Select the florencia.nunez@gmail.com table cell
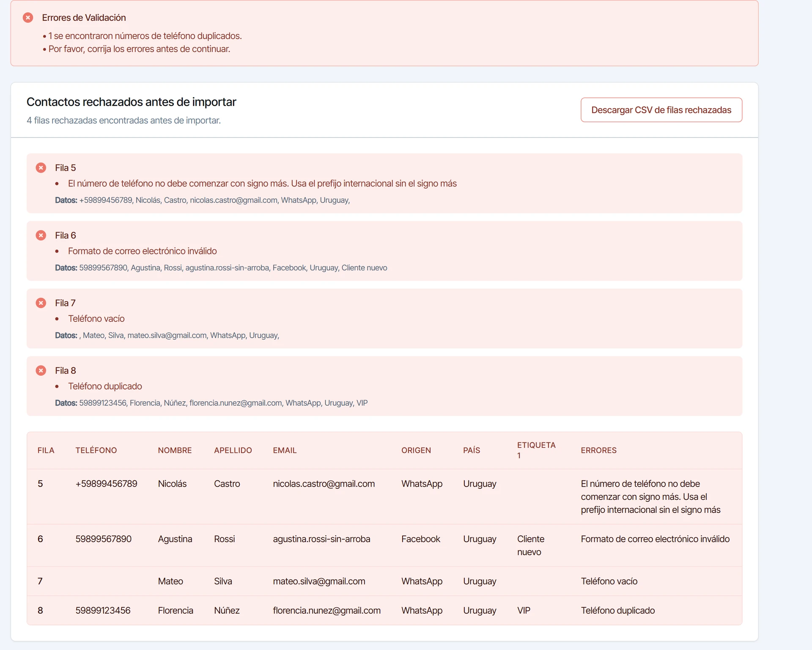Image resolution: width=812 pixels, height=650 pixels. (327, 611)
